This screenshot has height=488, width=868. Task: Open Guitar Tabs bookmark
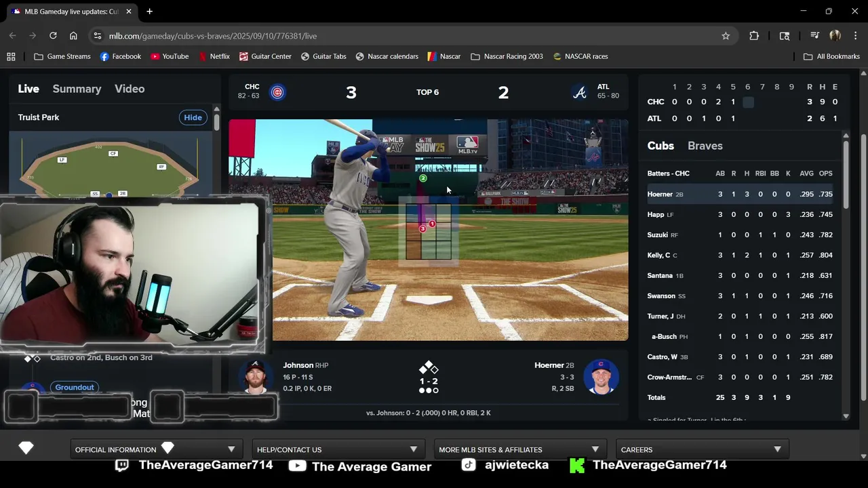click(x=323, y=56)
